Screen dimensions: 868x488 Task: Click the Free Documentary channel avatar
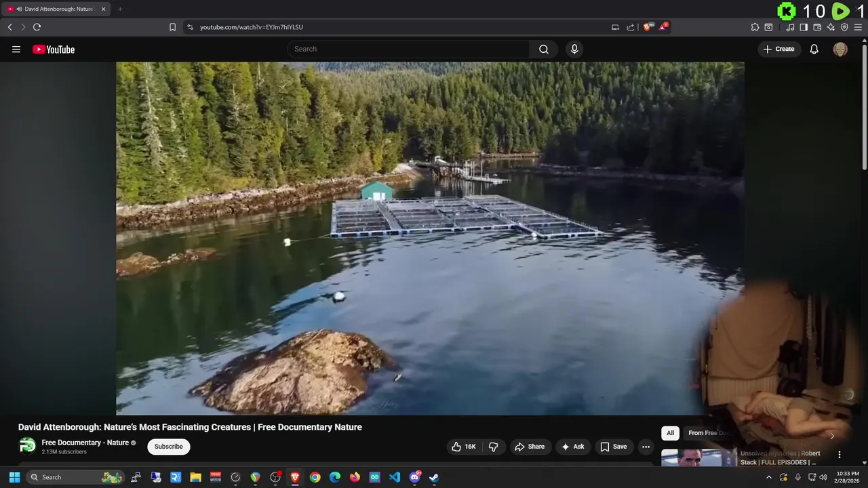pyautogui.click(x=27, y=445)
